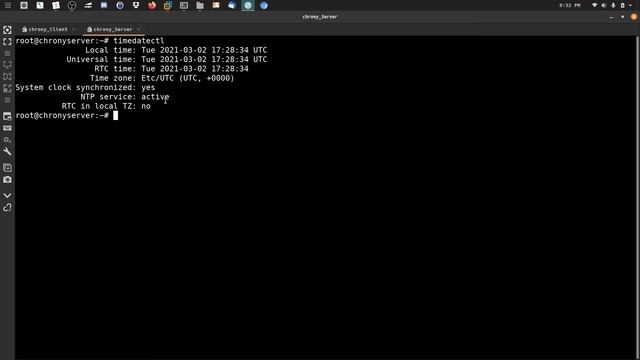
Task: Disconnect the session using plug icon
Action: (7, 207)
